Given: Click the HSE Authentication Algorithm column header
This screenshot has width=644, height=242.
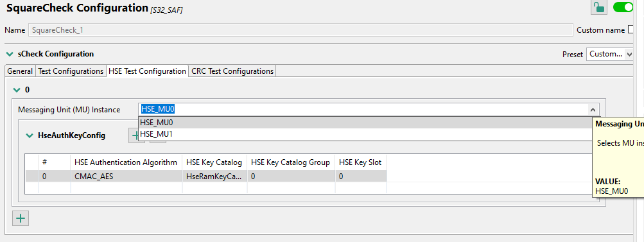Looking at the screenshot, I should 126,162.
